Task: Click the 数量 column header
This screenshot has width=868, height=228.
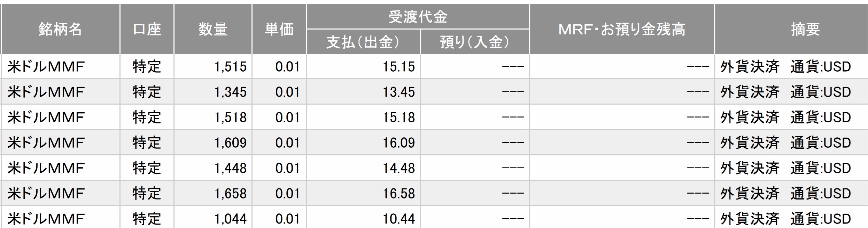Action: click(213, 29)
